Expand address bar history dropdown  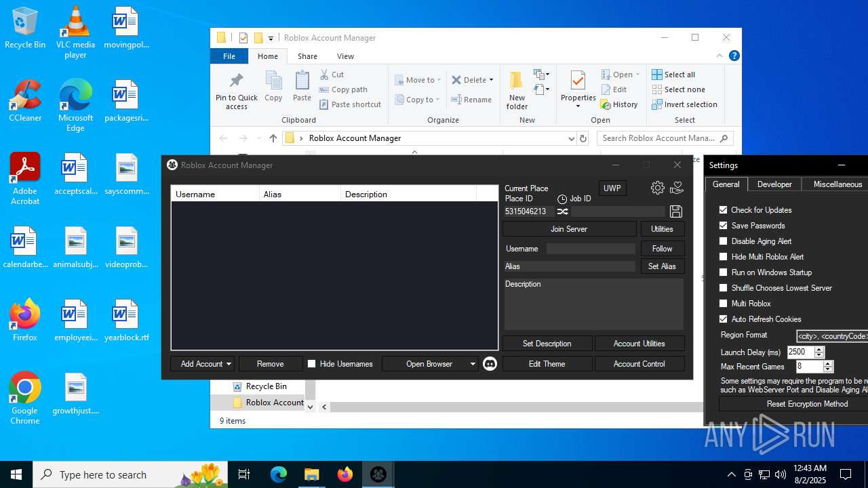pyautogui.click(x=571, y=138)
